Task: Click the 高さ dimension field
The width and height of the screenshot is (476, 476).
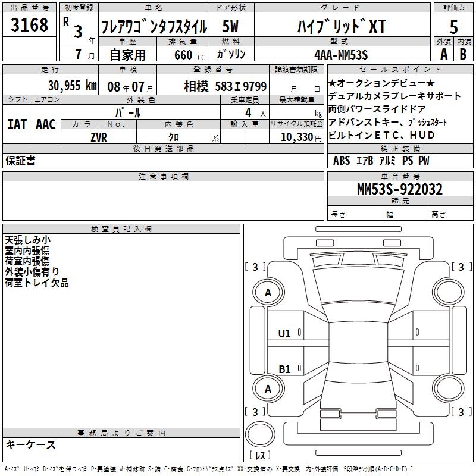Action: 451,214
